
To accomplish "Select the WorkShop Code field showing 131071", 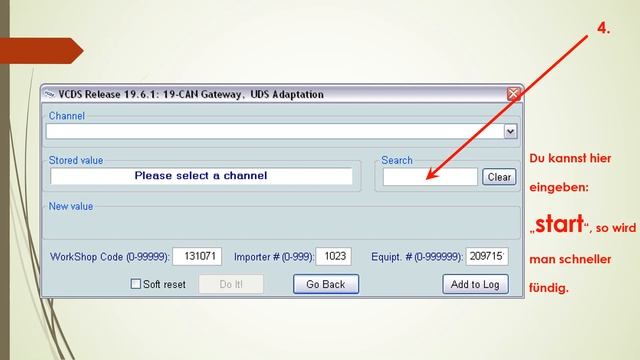I will pyautogui.click(x=197, y=256).
